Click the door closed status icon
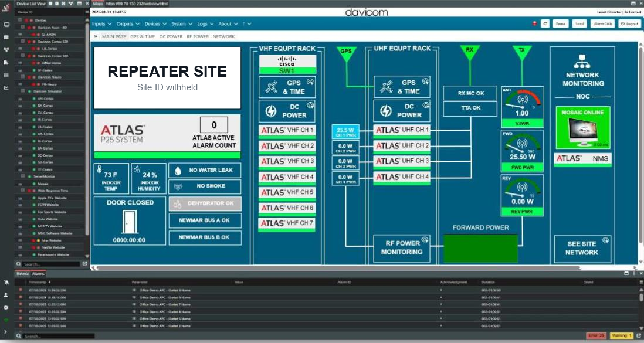The width and height of the screenshot is (644, 343). point(130,222)
